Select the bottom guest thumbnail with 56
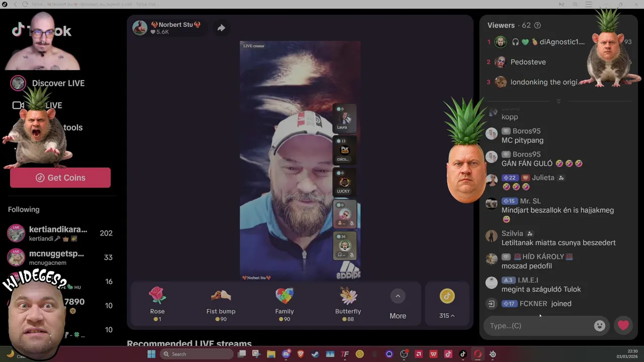This screenshot has width=644, height=362. click(345, 245)
